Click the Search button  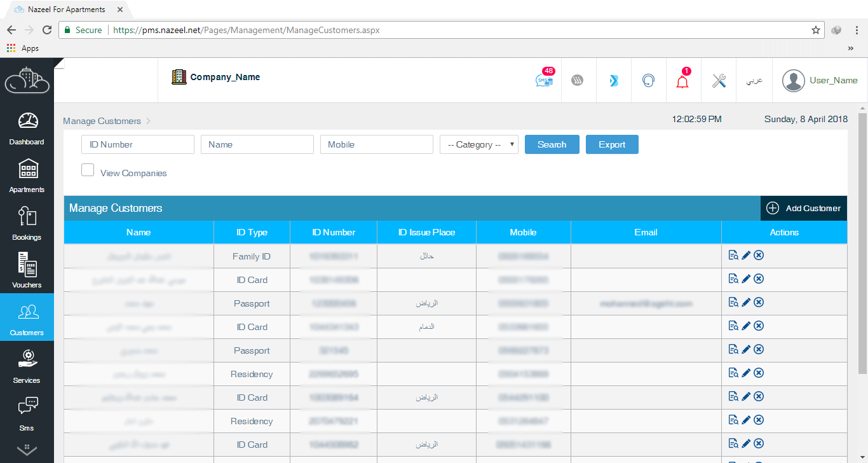pos(552,144)
